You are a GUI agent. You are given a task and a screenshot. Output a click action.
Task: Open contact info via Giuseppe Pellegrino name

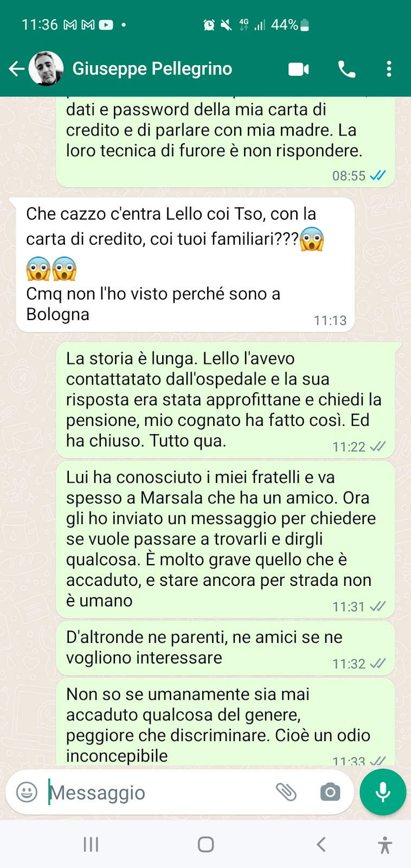pyautogui.click(x=152, y=69)
